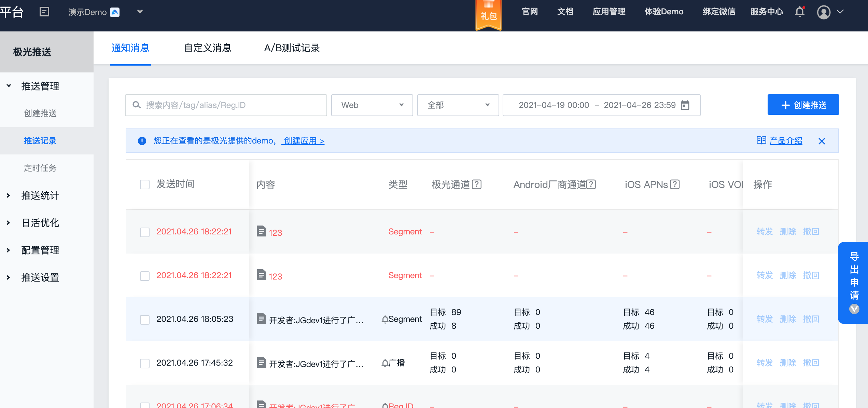Image resolution: width=868 pixels, height=408 pixels.
Task: Open the 全部 filter dropdown
Action: 458,105
